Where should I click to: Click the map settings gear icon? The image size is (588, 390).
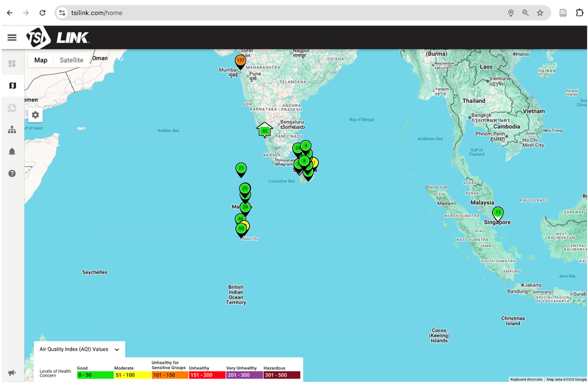coord(35,115)
